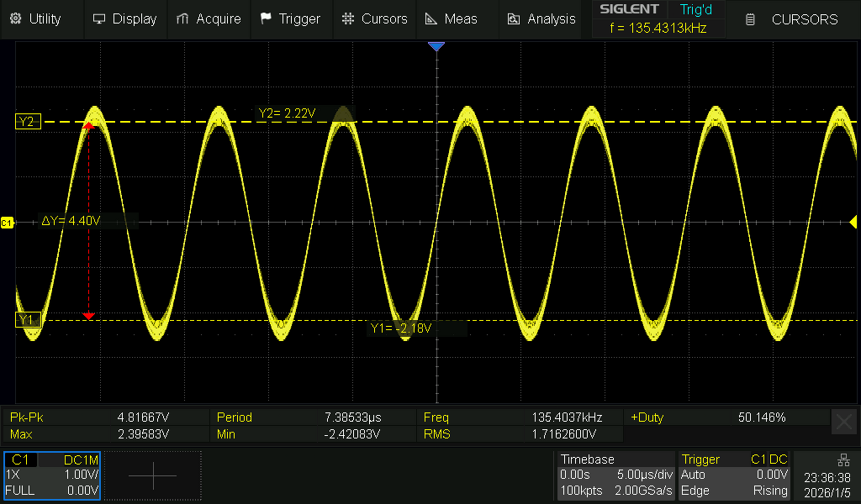The width and height of the screenshot is (861, 504).
Task: Click the Min measurement label
Action: [x=225, y=434]
